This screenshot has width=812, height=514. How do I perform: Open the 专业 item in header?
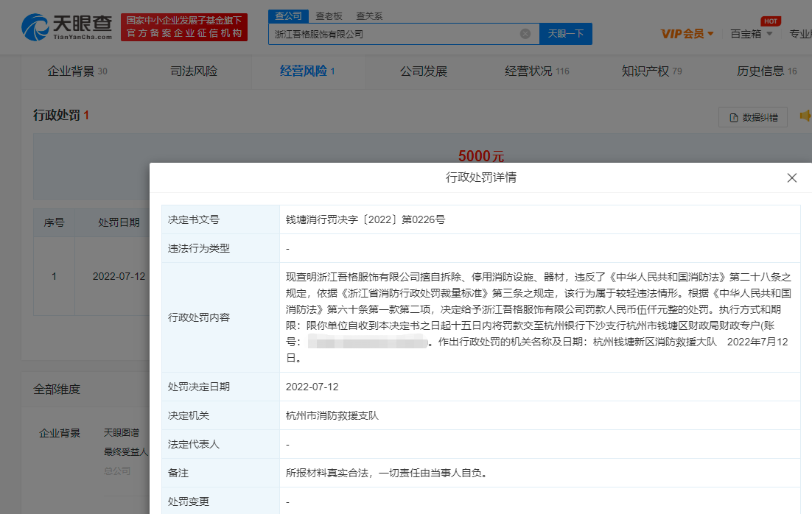tap(800, 34)
